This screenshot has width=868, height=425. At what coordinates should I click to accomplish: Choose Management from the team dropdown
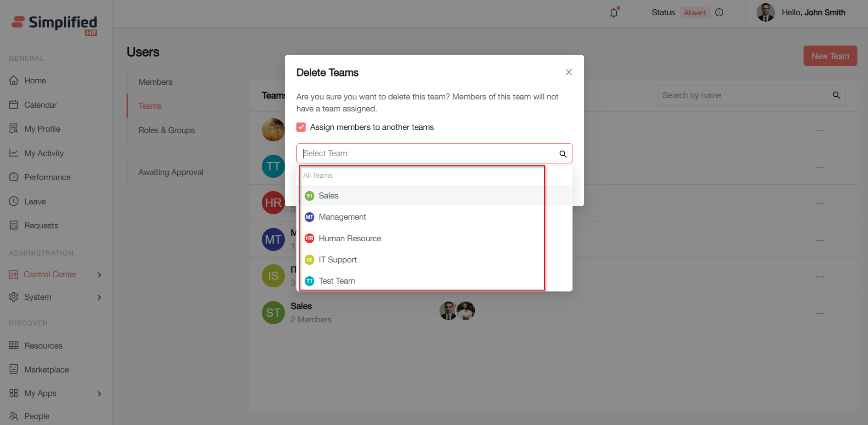click(342, 217)
